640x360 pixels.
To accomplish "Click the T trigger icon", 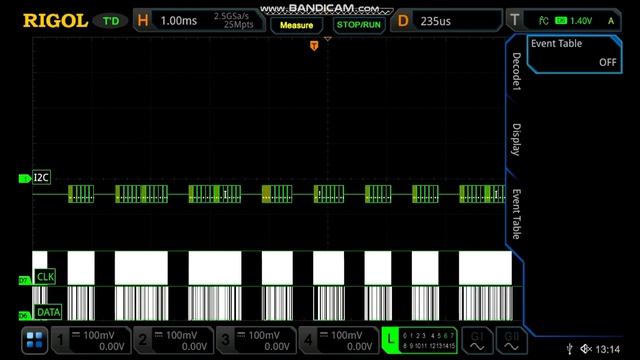I will [515, 20].
